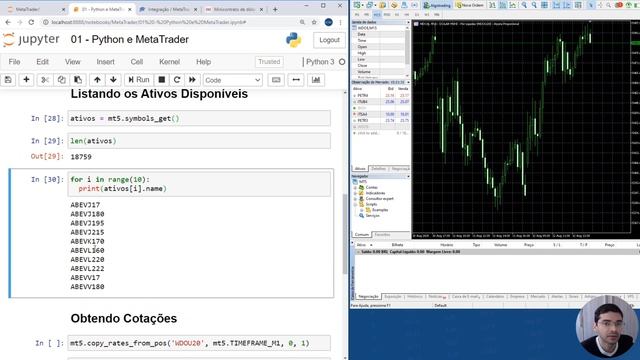Image resolution: width=640 pixels, height=360 pixels.
Task: Open the Calendário tab in MetaTrader toolbox
Action: (495, 297)
